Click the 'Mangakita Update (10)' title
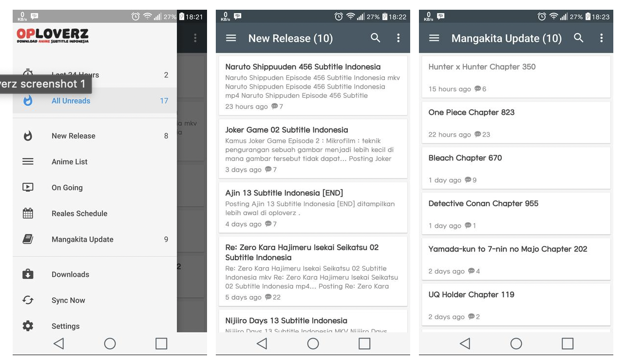 507,38
